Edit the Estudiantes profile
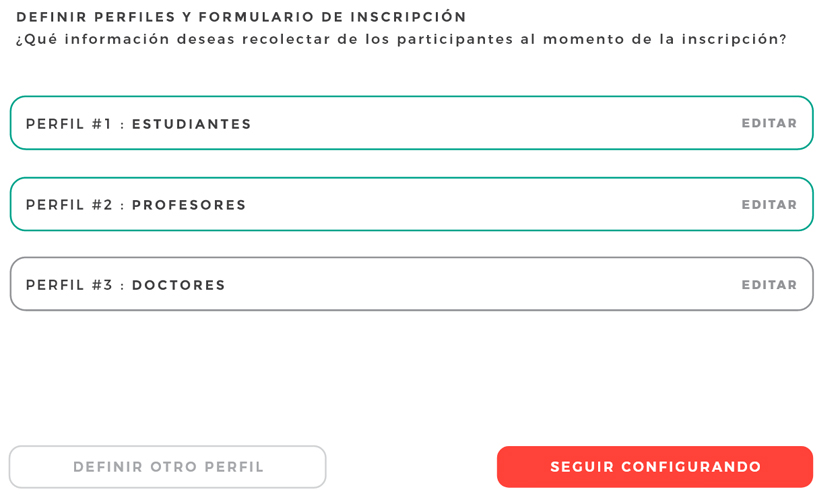840x500 pixels. (x=769, y=123)
